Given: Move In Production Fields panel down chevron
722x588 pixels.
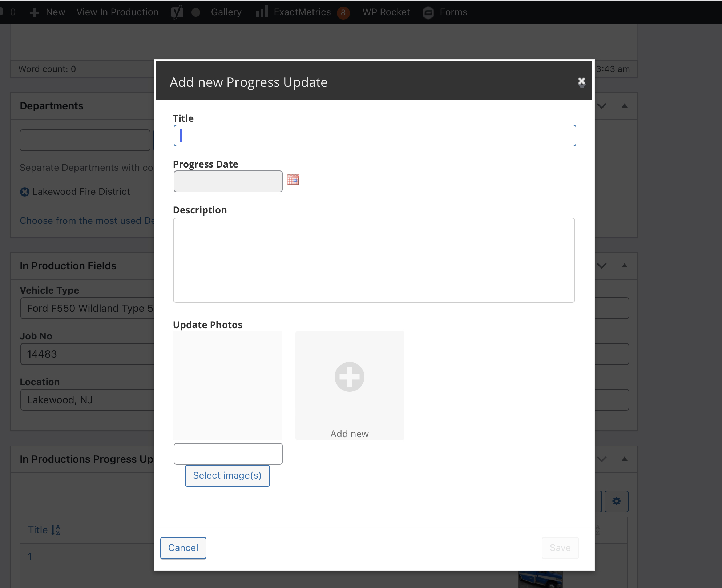Looking at the screenshot, I should [602, 266].
